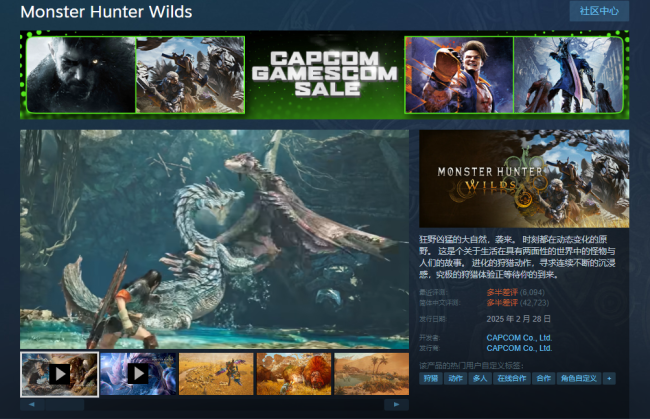Open the 社区中心 community hub

(x=599, y=11)
